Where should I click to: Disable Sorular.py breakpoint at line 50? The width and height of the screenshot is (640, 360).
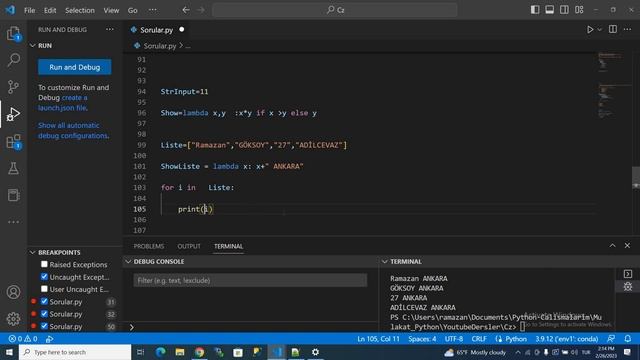pyautogui.click(x=44, y=326)
